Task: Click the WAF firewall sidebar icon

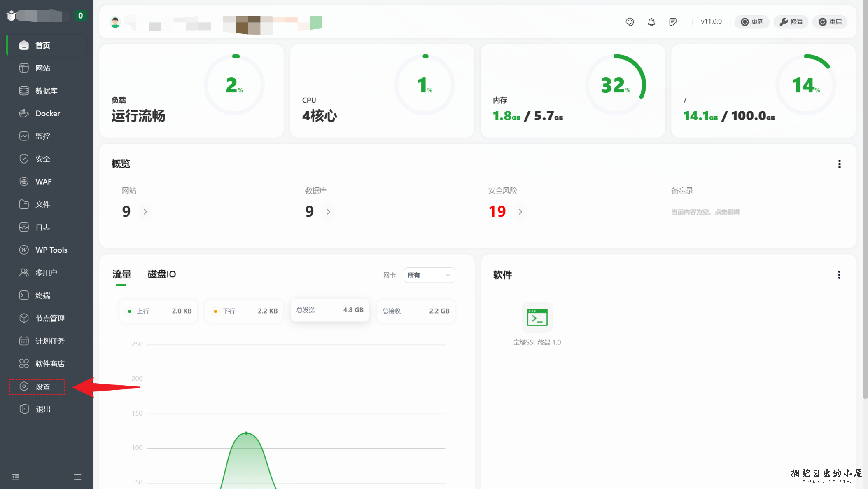Action: (x=24, y=182)
